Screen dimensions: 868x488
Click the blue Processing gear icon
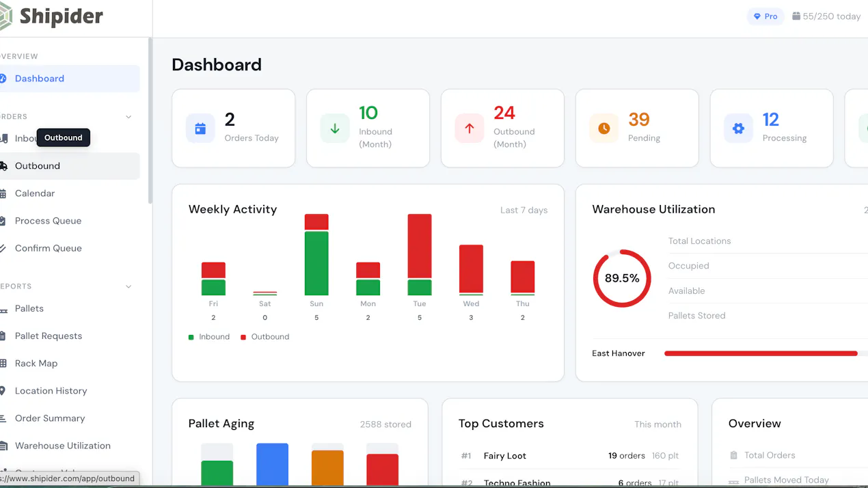pyautogui.click(x=739, y=128)
